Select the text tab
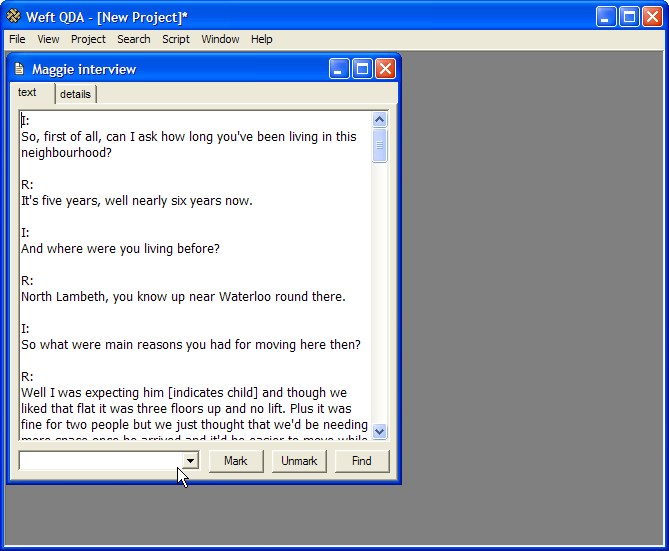 click(27, 92)
